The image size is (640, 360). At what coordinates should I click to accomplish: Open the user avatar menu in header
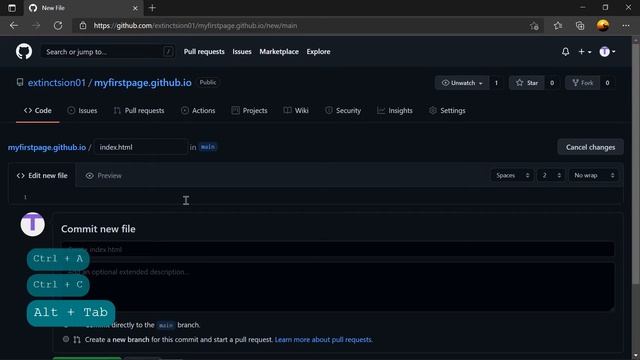(607, 52)
